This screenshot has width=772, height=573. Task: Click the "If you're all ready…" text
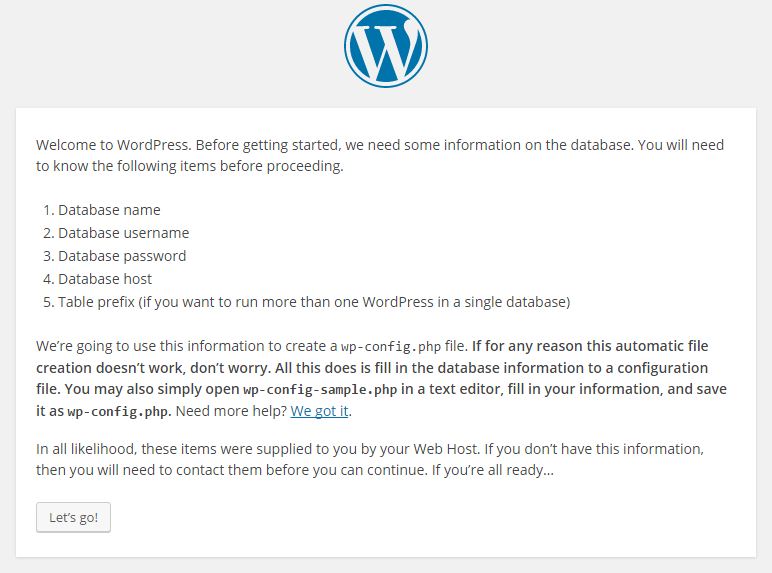[x=493, y=470]
